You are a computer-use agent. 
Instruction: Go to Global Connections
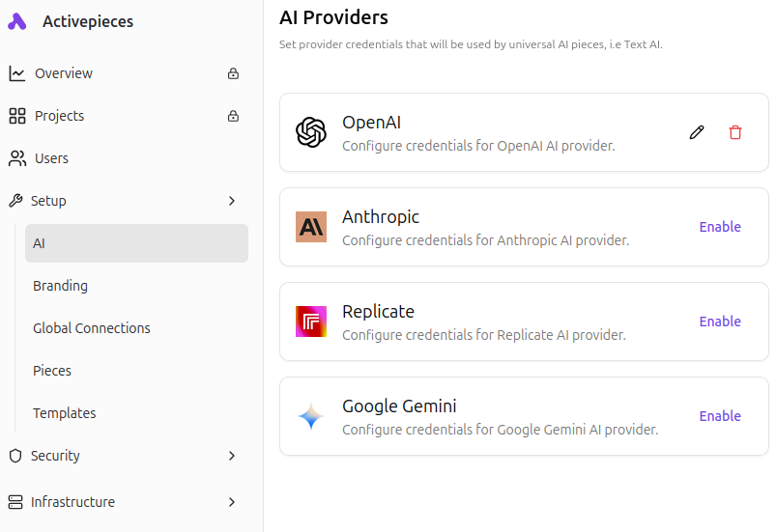(x=92, y=328)
